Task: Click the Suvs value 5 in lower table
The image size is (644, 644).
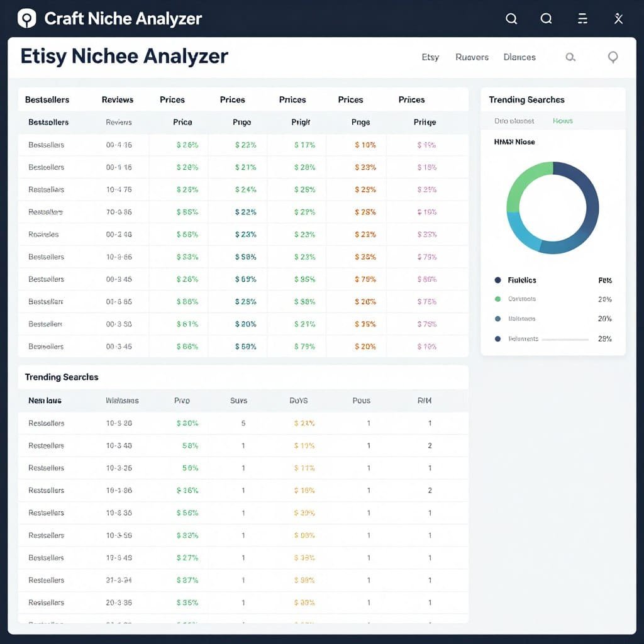Action: click(243, 423)
